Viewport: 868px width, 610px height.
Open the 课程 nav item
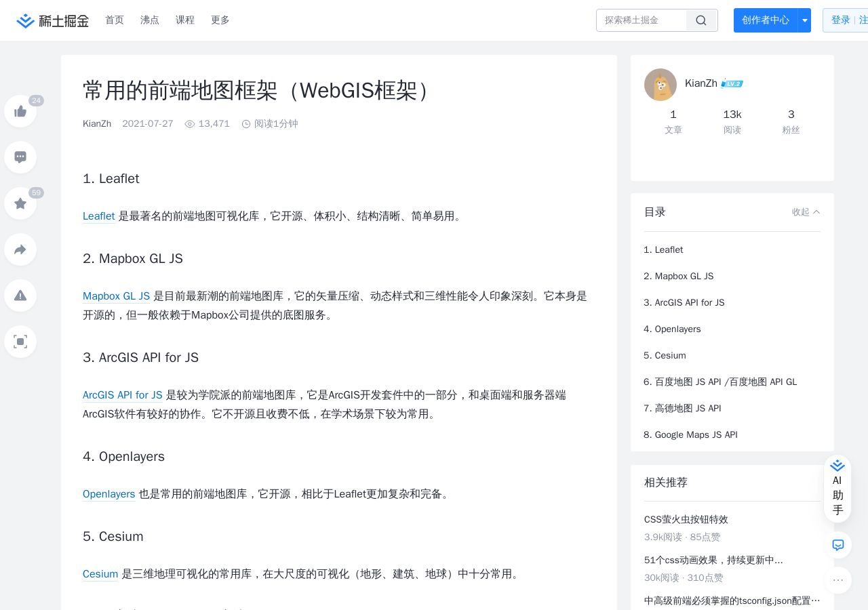(x=185, y=20)
